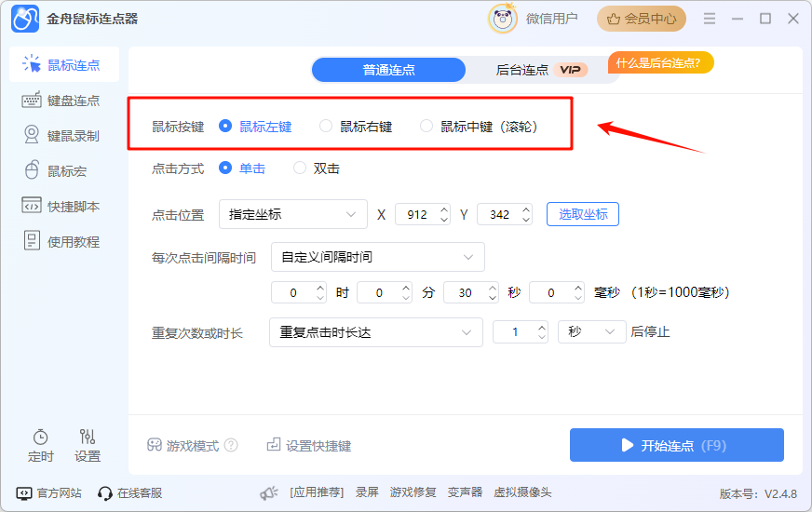Click 选取坐标 button
This screenshot has width=812, height=512.
click(583, 214)
